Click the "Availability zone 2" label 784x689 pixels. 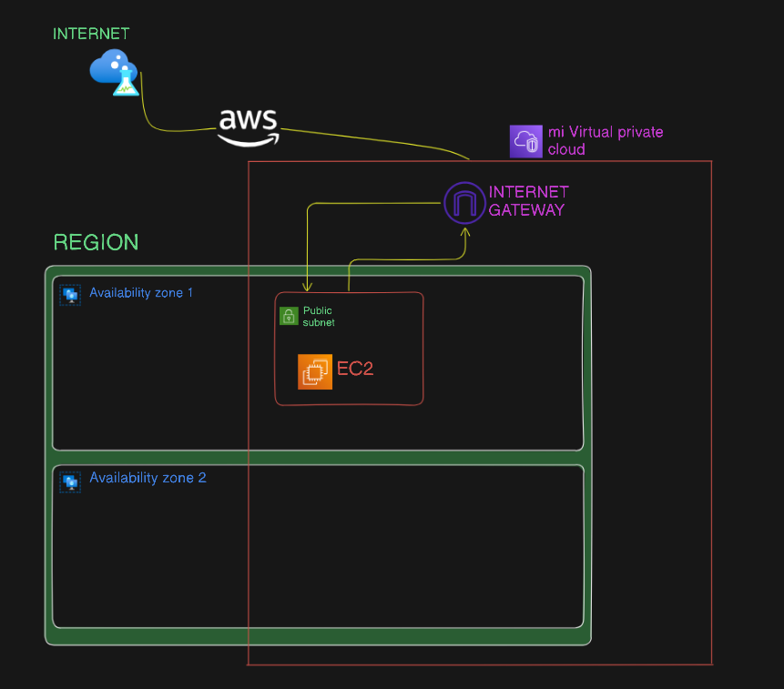(x=148, y=478)
